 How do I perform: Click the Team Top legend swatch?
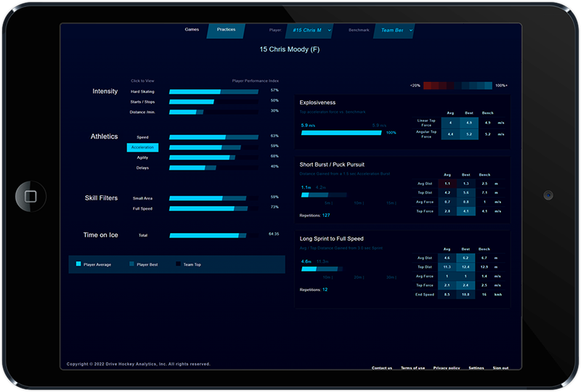click(178, 264)
